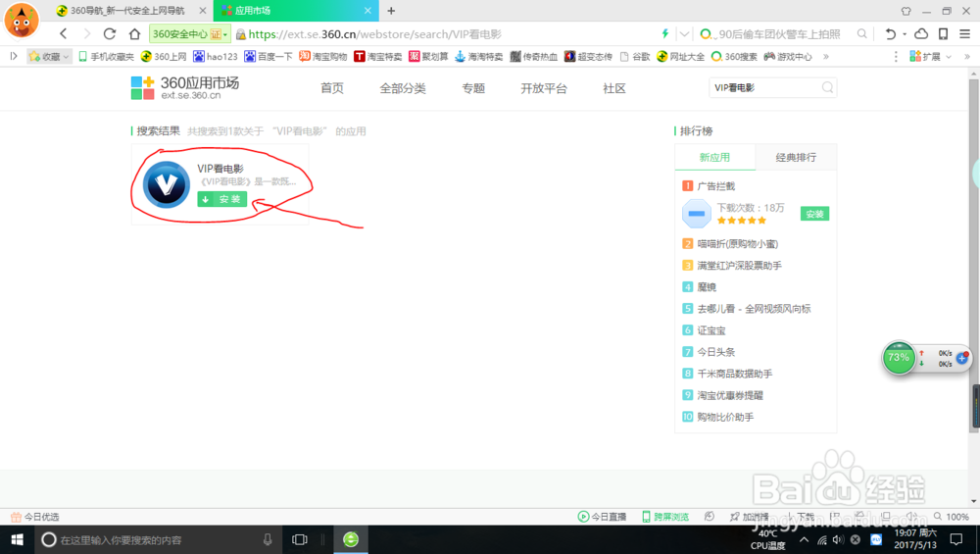The height and width of the screenshot is (554, 980).
Task: Show hidden system tray icons
Action: [804, 539]
